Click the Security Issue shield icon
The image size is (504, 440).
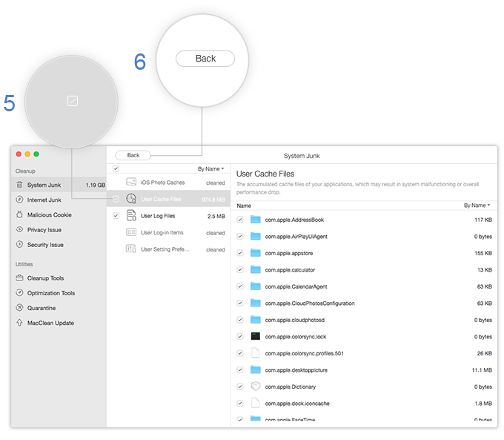(x=19, y=244)
